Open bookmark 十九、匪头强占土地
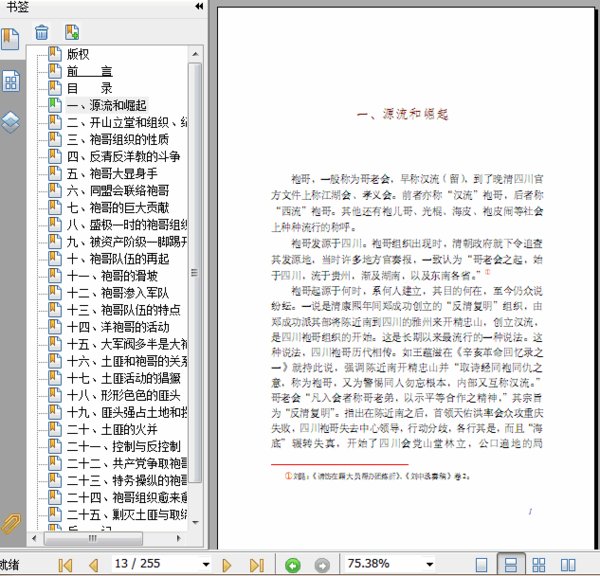Viewport: 600px width, 576px height. tap(127, 413)
